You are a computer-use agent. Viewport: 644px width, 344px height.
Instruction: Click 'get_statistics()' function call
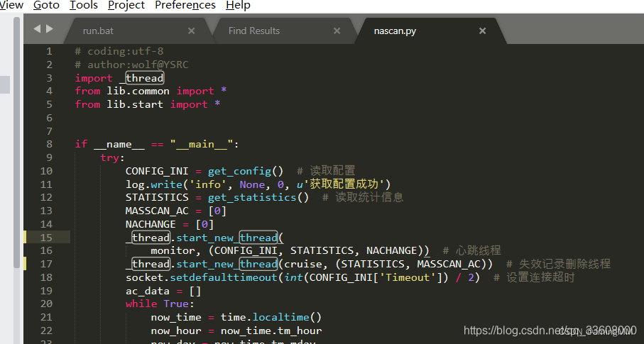[258, 197]
